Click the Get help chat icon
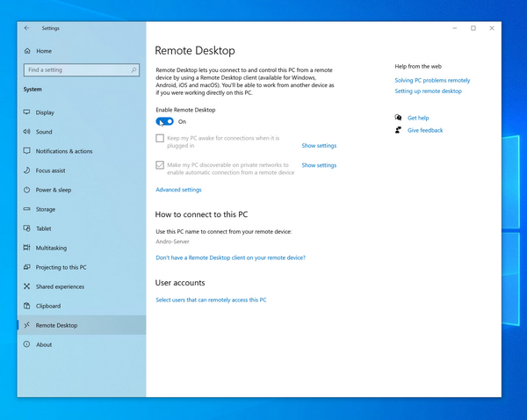 (399, 118)
